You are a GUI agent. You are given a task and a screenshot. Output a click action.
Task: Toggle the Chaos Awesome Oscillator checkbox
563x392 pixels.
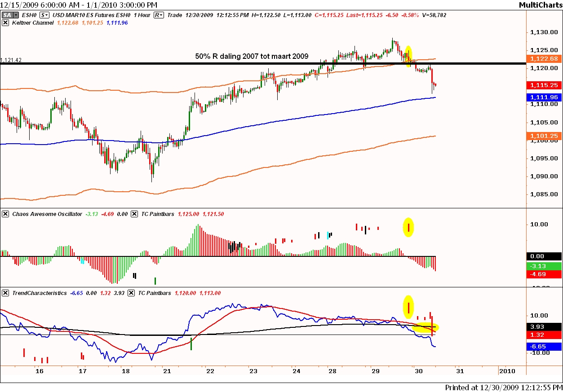tap(5, 214)
